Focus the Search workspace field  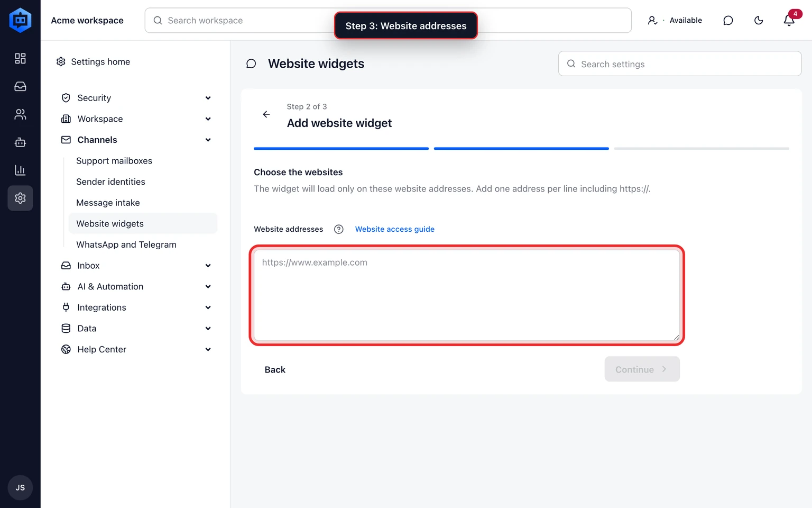pyautogui.click(x=388, y=20)
